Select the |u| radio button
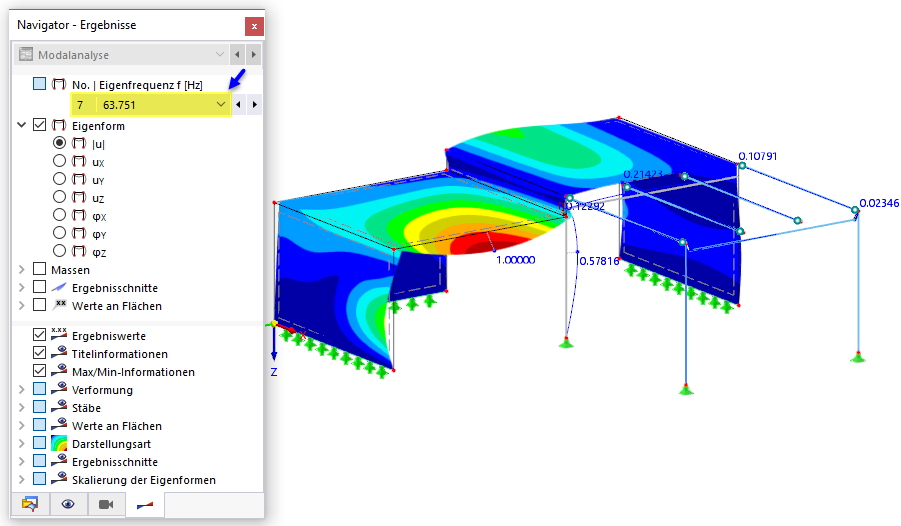901x526 pixels. pyautogui.click(x=59, y=142)
